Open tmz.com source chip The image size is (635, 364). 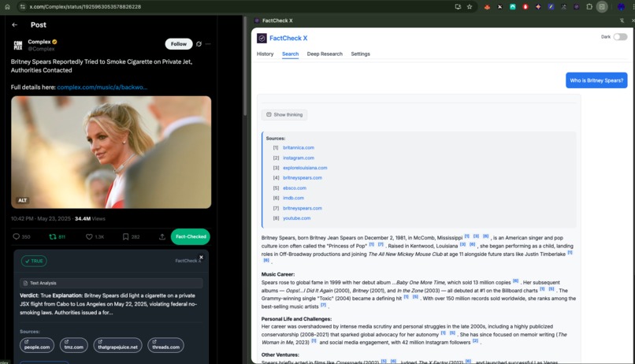(74, 345)
